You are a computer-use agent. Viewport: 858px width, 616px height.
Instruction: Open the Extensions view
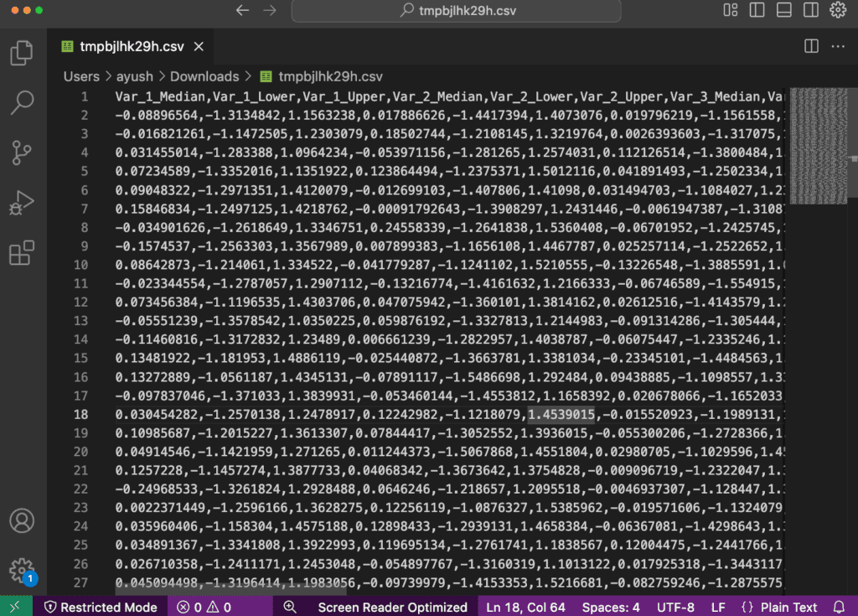(22, 253)
